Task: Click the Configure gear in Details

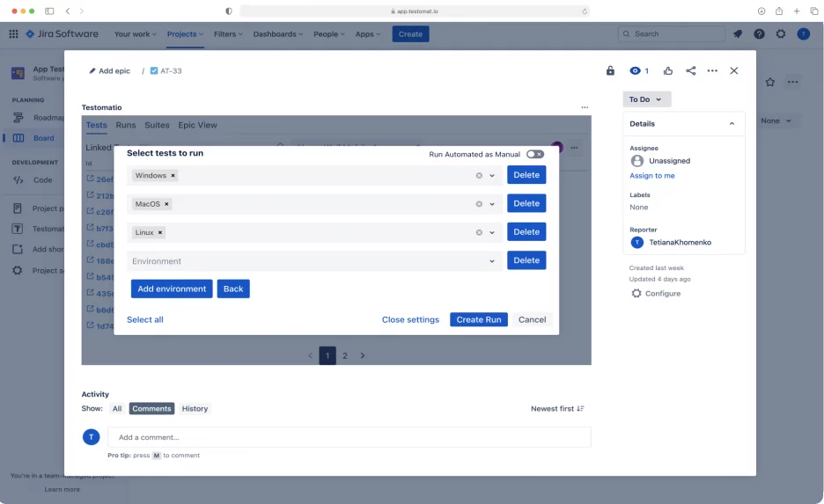Action: [x=636, y=294]
